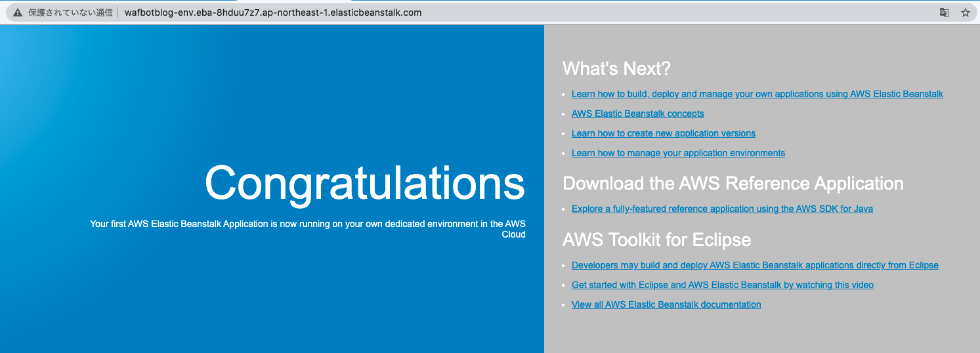980x353 pixels.
Task: Click the What's Next? heading
Action: 617,68
